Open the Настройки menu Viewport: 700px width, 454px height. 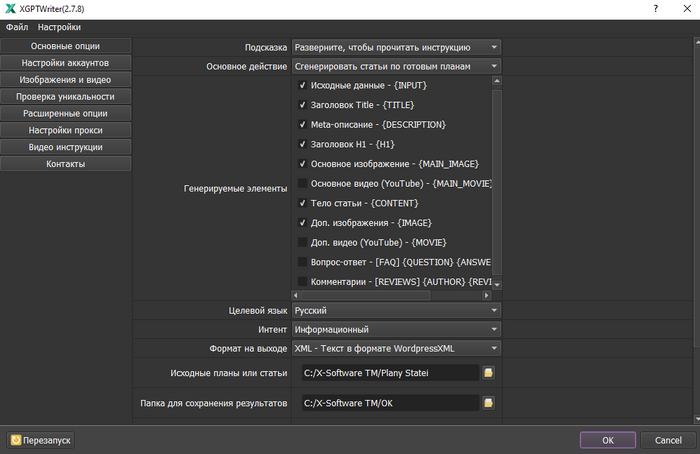[59, 27]
